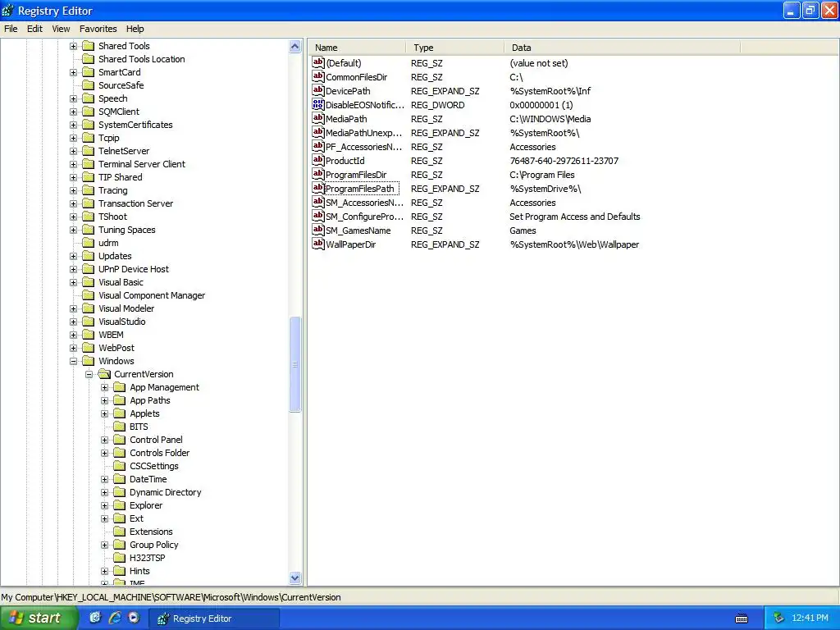Click the Windows key folder icon

point(89,361)
